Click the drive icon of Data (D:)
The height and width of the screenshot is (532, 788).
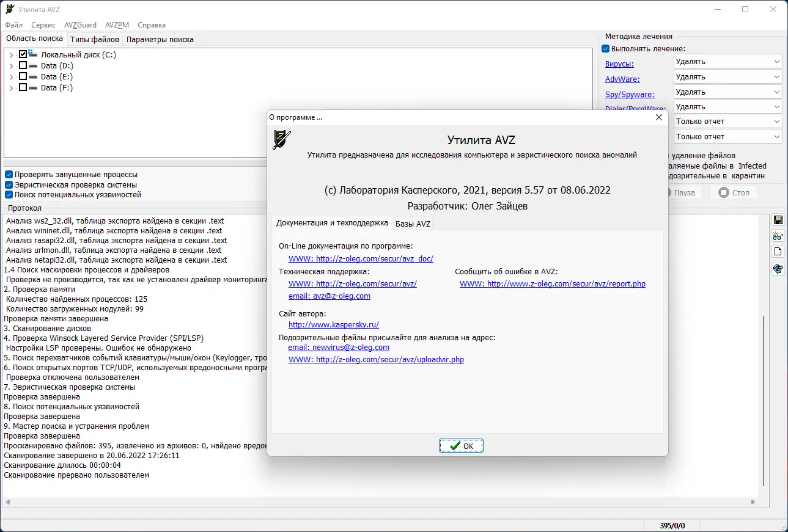tap(33, 65)
